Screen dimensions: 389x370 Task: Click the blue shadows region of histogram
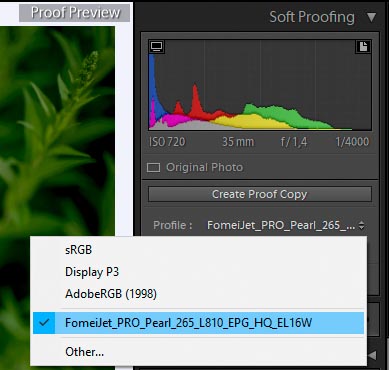(154, 87)
